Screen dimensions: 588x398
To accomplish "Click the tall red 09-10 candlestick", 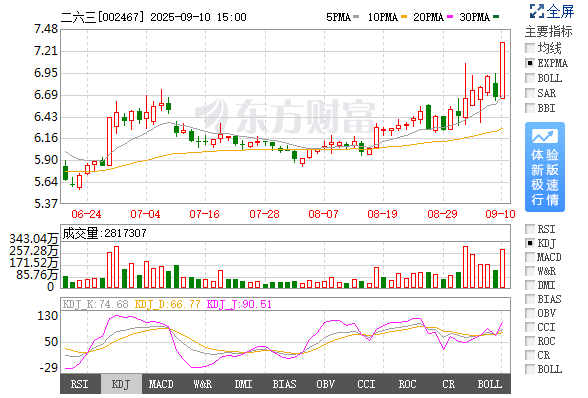I will click(502, 71).
